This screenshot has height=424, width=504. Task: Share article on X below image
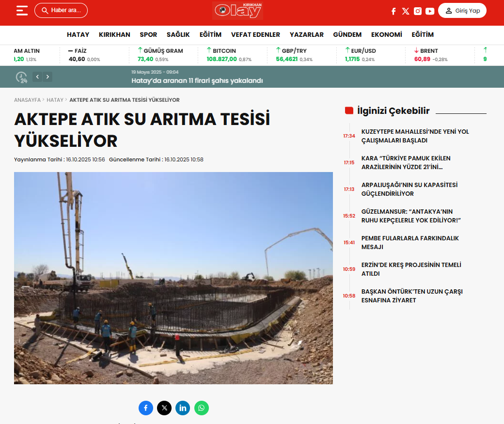pos(164,408)
